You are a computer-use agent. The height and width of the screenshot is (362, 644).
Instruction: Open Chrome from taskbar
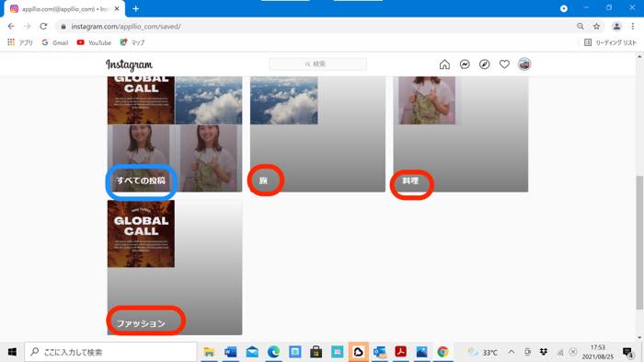tap(443, 352)
